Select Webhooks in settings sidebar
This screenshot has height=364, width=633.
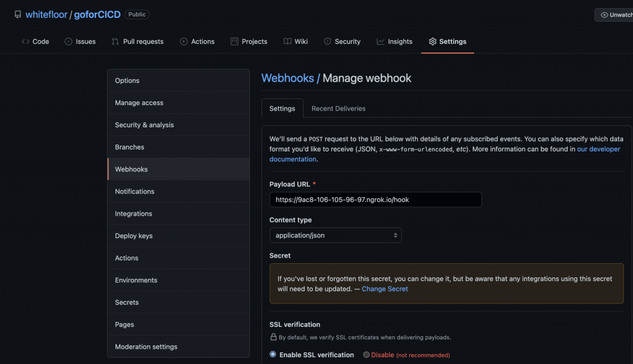point(179,169)
